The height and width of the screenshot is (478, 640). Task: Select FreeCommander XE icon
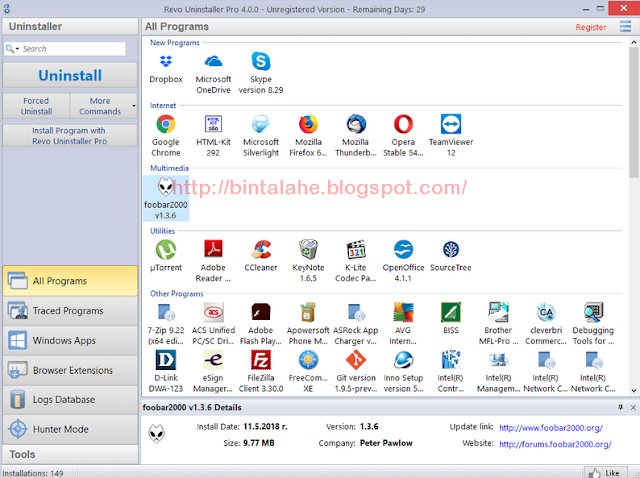click(308, 360)
